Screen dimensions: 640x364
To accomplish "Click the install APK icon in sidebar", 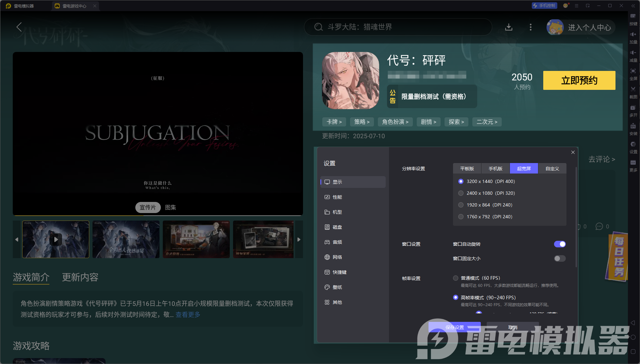I will (633, 126).
